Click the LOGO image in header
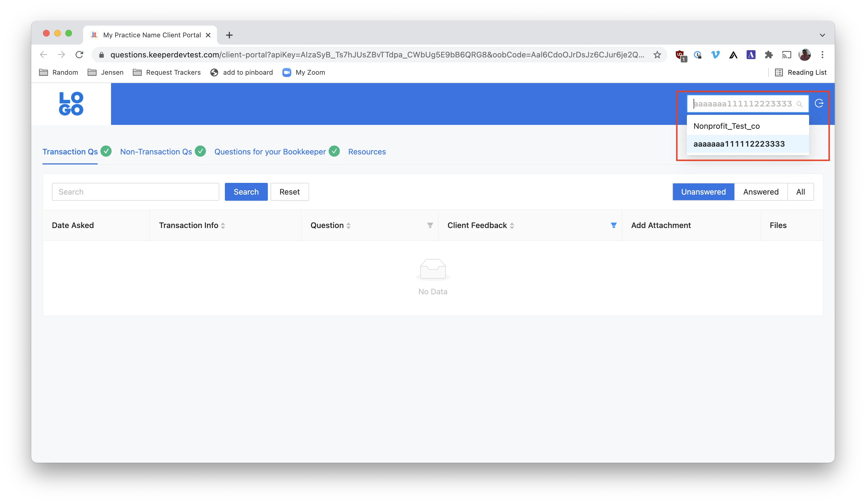 (x=71, y=104)
